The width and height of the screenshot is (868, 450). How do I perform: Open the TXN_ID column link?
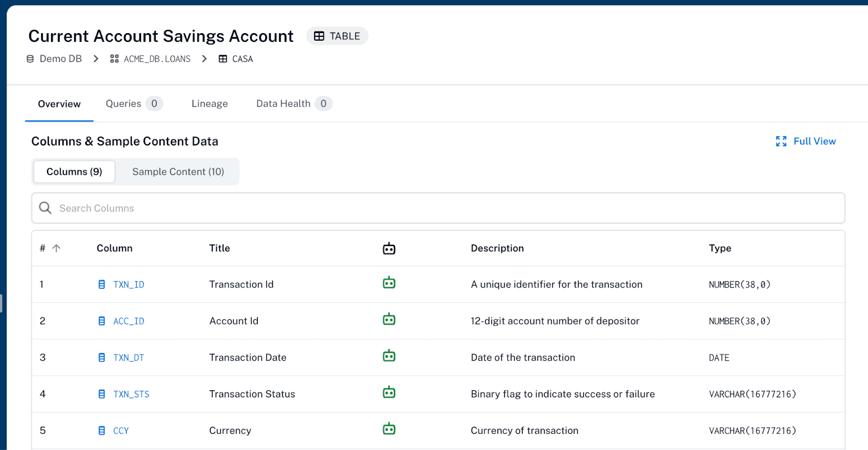click(x=129, y=284)
